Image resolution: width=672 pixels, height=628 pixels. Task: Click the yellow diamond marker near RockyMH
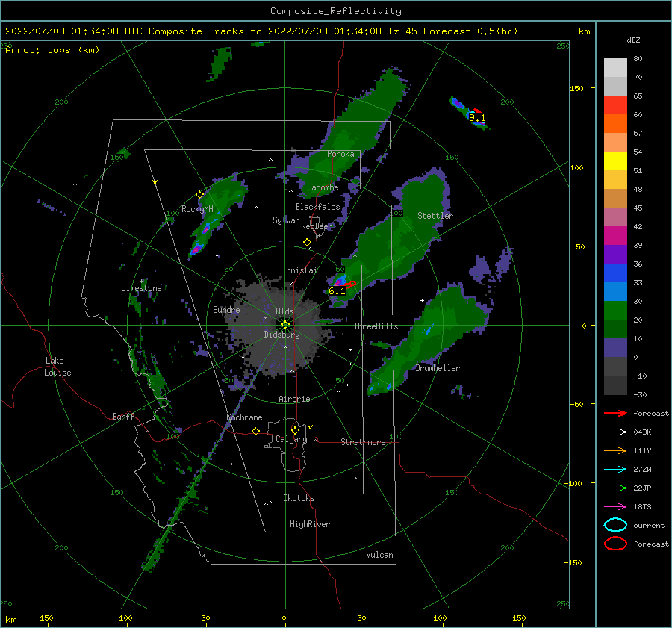(199, 195)
